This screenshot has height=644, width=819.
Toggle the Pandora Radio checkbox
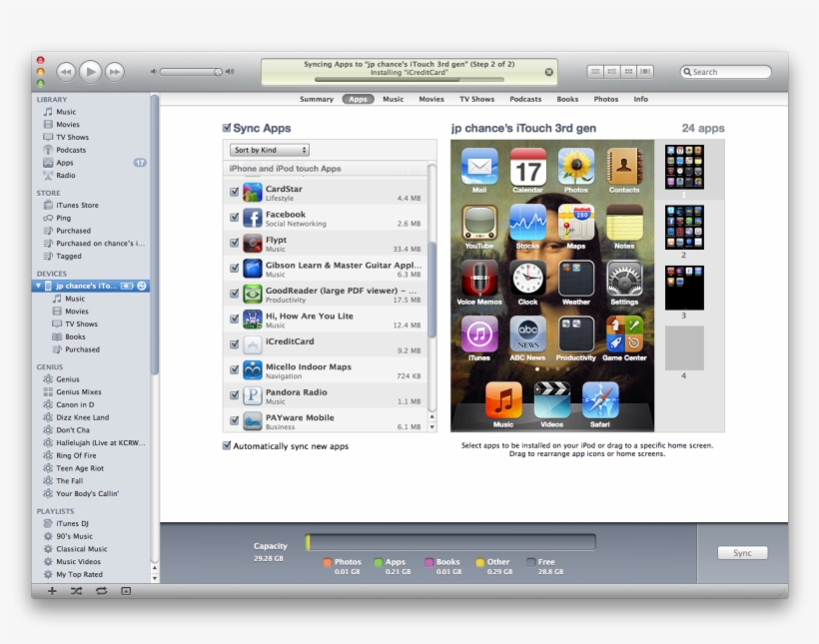[x=235, y=395]
